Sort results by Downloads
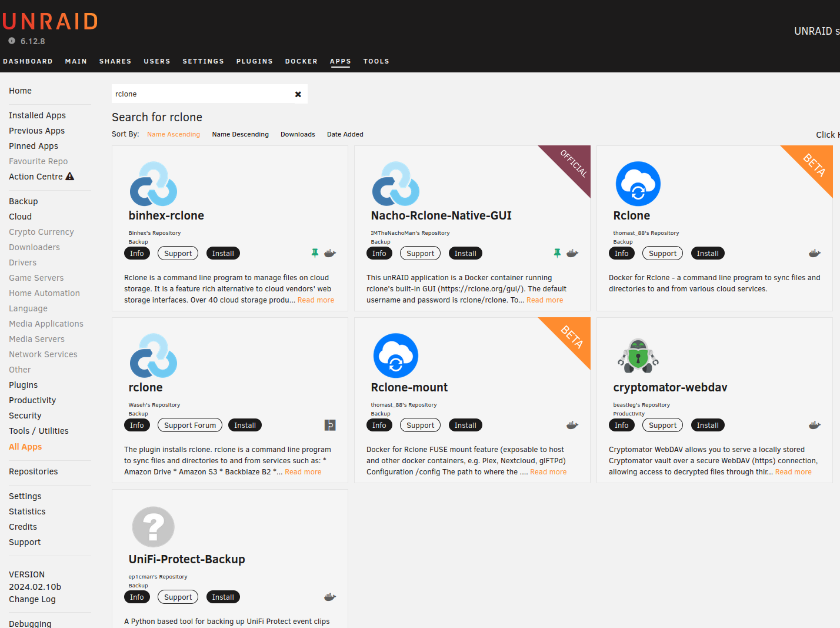The height and width of the screenshot is (628, 840). click(298, 134)
